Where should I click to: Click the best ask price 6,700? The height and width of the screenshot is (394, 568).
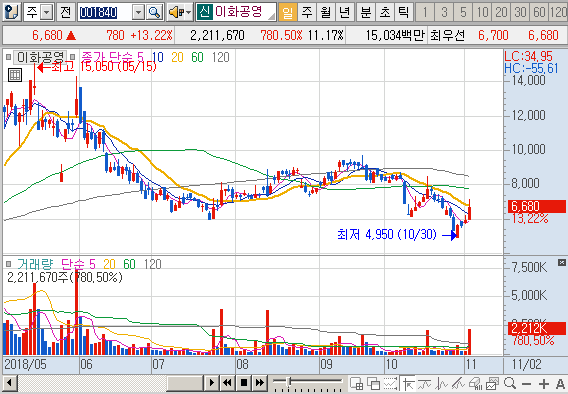pos(493,35)
